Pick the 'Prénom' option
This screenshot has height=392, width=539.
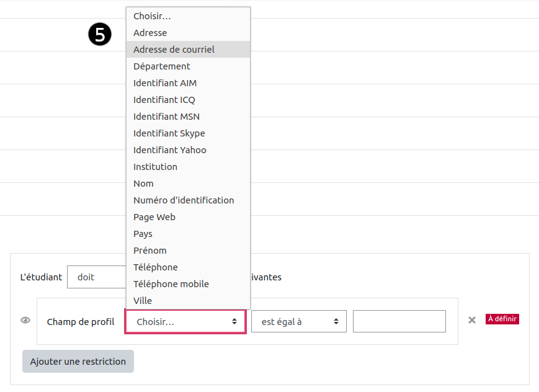point(150,251)
